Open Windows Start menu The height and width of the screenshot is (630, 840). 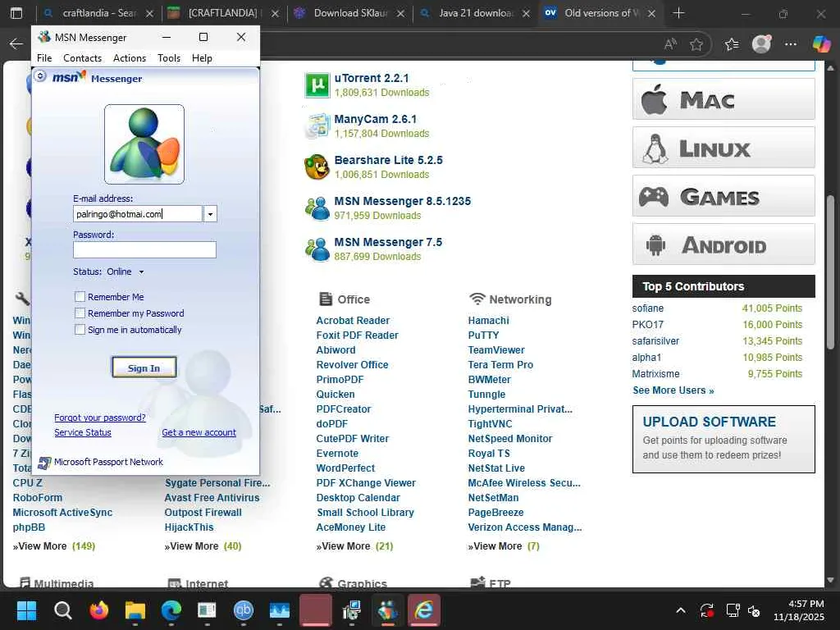[x=26, y=610]
